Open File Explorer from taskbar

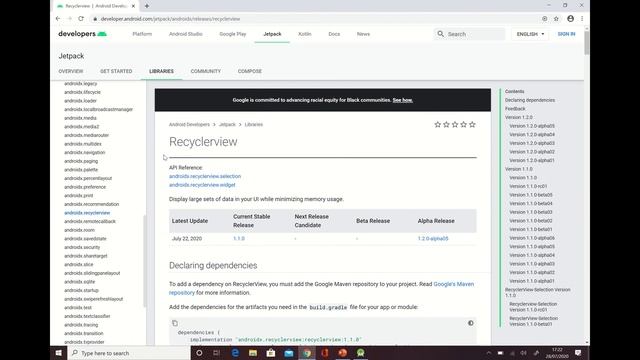[x=253, y=353]
